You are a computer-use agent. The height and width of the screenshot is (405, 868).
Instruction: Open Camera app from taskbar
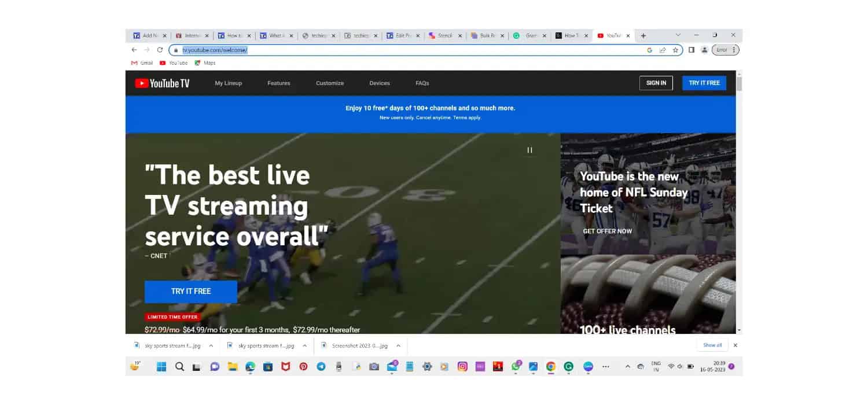tap(374, 366)
